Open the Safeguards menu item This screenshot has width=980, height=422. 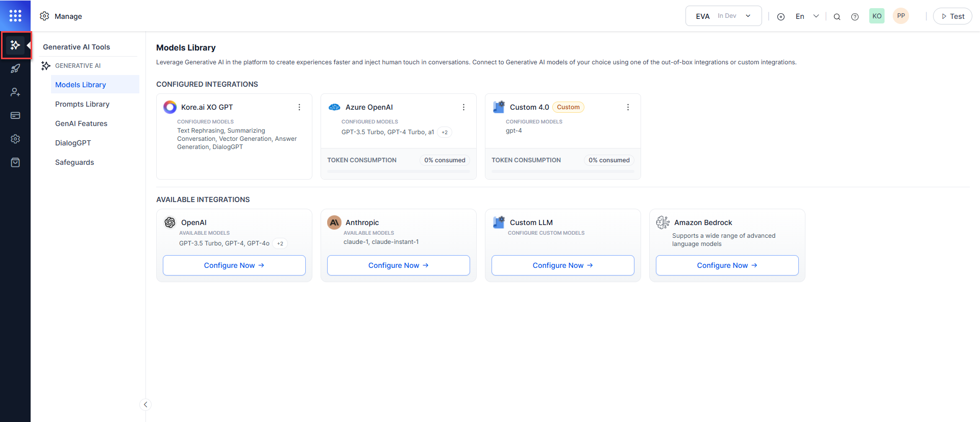[x=75, y=162]
